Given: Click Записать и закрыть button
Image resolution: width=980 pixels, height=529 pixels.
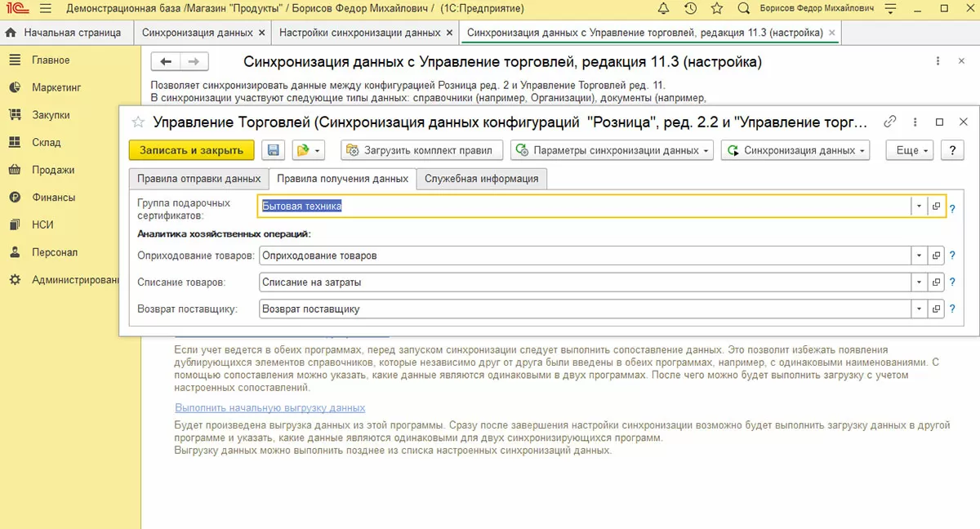Looking at the screenshot, I should coord(192,150).
